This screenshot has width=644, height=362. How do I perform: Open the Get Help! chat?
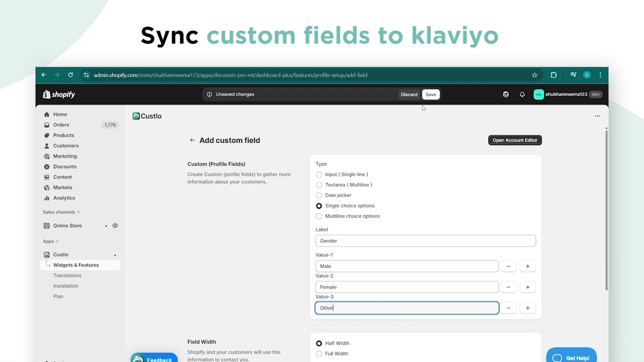(572, 355)
